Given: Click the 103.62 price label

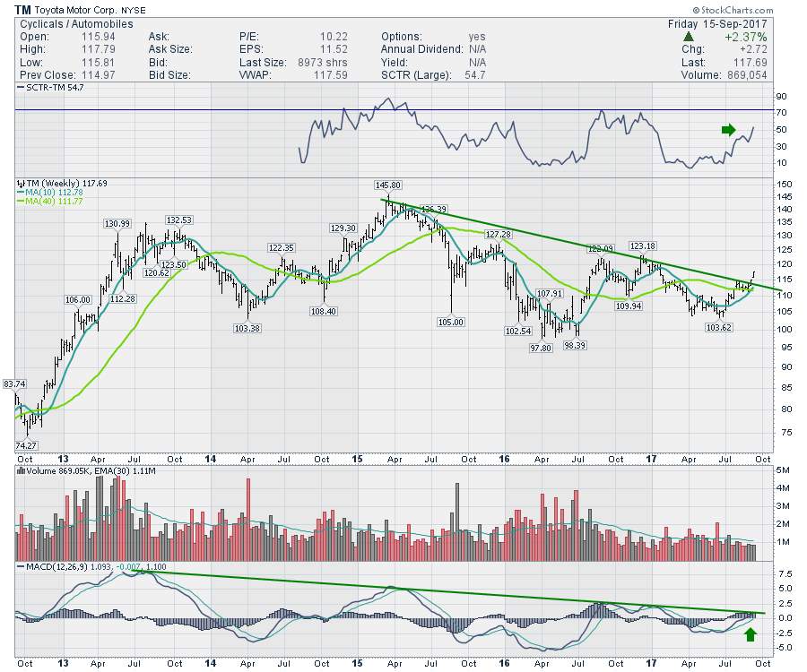Looking at the screenshot, I should pos(719,328).
